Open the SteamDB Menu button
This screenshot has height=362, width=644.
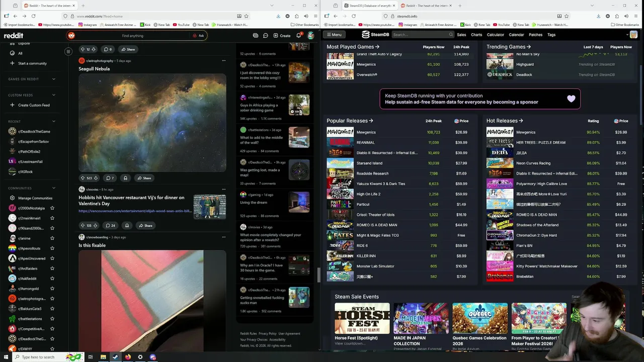point(334,35)
